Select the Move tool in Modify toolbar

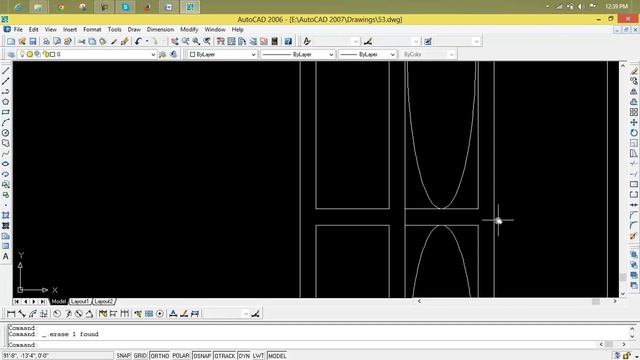pyautogui.click(x=633, y=122)
